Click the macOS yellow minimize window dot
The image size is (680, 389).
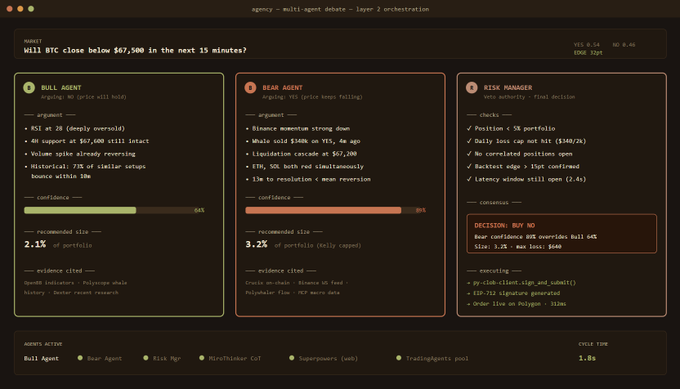[x=20, y=9]
